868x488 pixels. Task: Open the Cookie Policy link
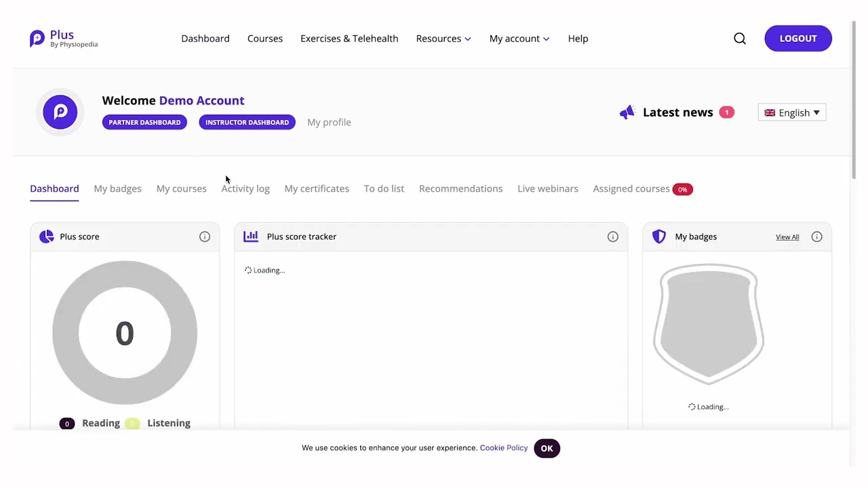(x=503, y=448)
